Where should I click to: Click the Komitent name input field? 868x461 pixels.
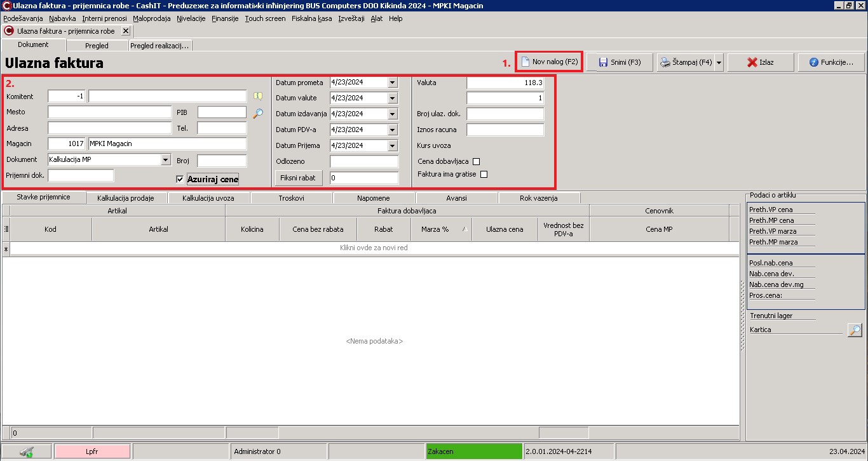(168, 97)
